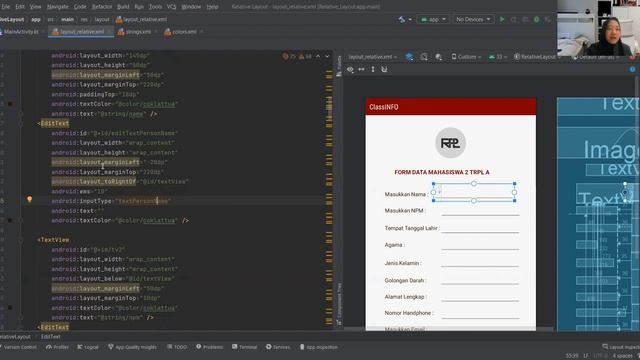Select the layout_relative.xml editor tab
640x360 pixels.
pos(82,31)
